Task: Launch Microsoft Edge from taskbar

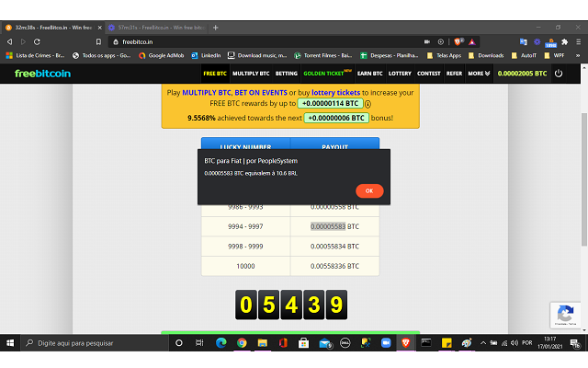Action: 221,343
